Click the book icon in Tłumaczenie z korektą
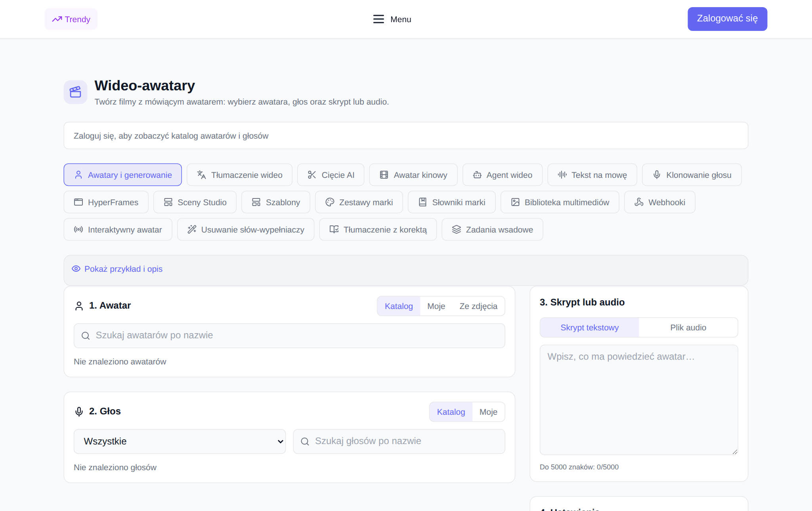Screen dimensions: 812x511 334,229
